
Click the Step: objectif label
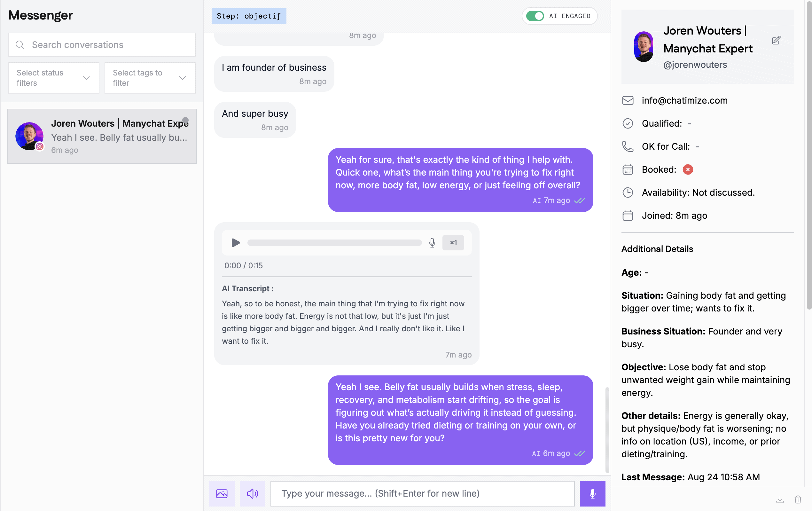[249, 16]
